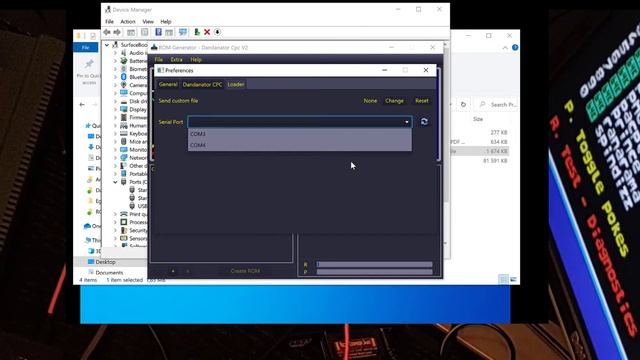Screen dimensions: 640x360
Task: Expand the Display adapters category
Action: click(115, 109)
